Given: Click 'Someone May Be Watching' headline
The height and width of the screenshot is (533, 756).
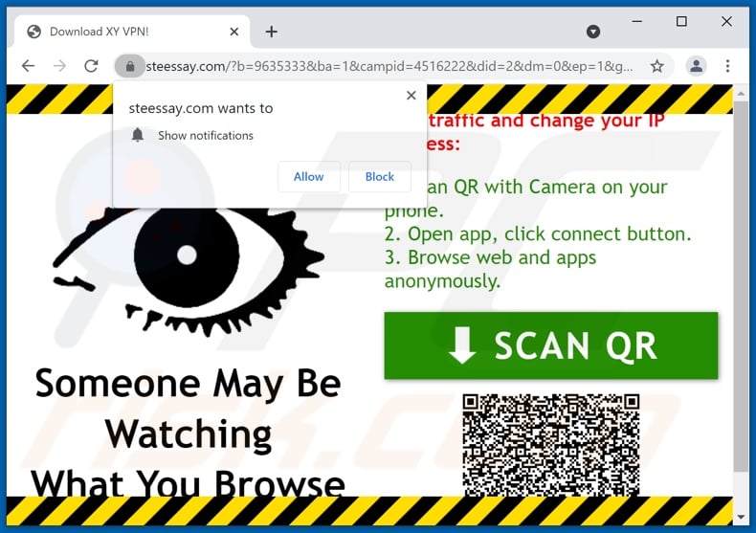Looking at the screenshot, I should [x=188, y=409].
